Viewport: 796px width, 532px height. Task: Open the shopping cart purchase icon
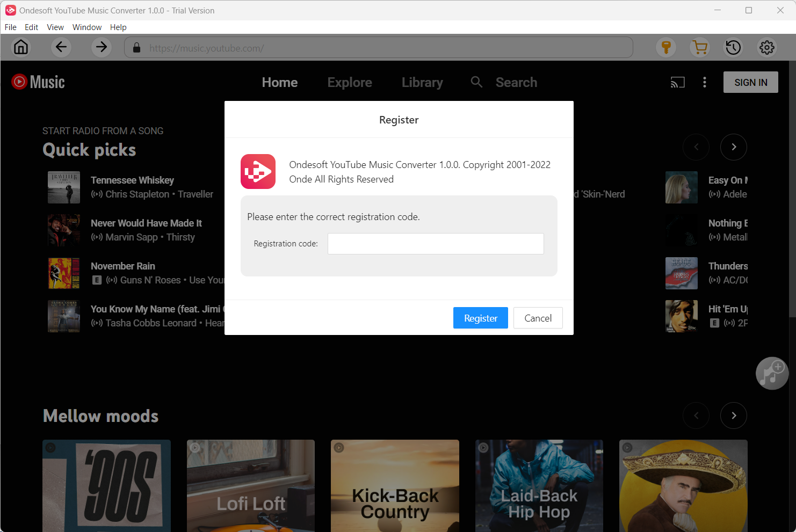pyautogui.click(x=700, y=47)
